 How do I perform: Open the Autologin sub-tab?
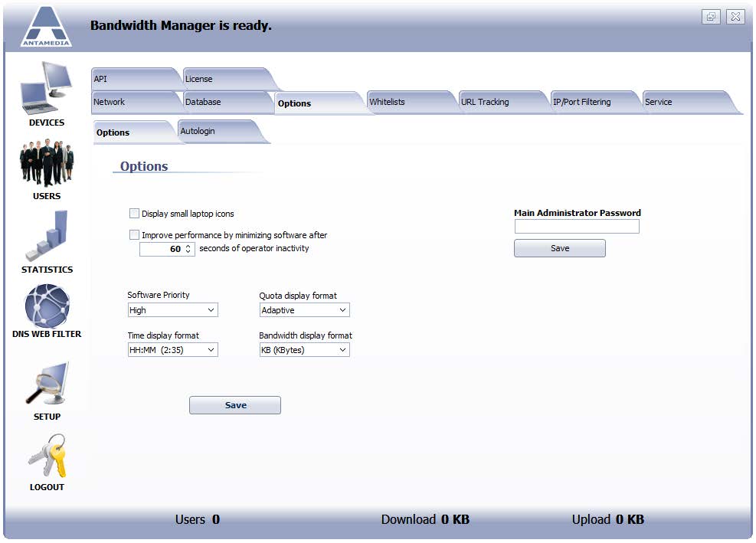(x=219, y=131)
